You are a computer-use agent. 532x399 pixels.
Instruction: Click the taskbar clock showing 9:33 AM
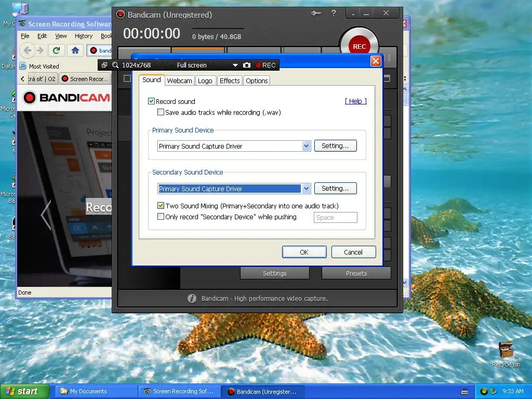tap(513, 391)
